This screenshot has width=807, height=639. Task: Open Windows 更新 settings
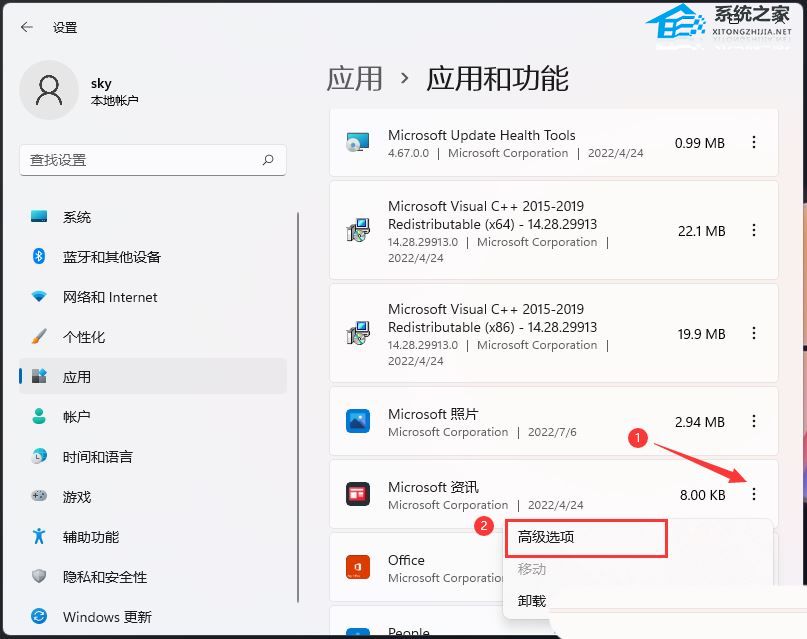(153, 616)
